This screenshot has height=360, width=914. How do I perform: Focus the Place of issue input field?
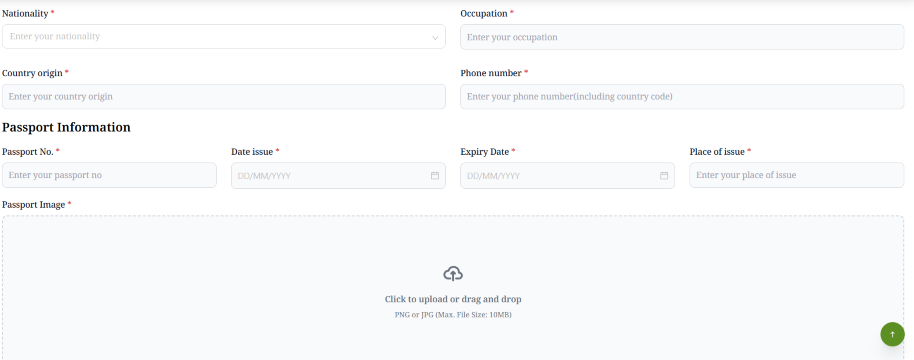pyautogui.click(x=797, y=175)
